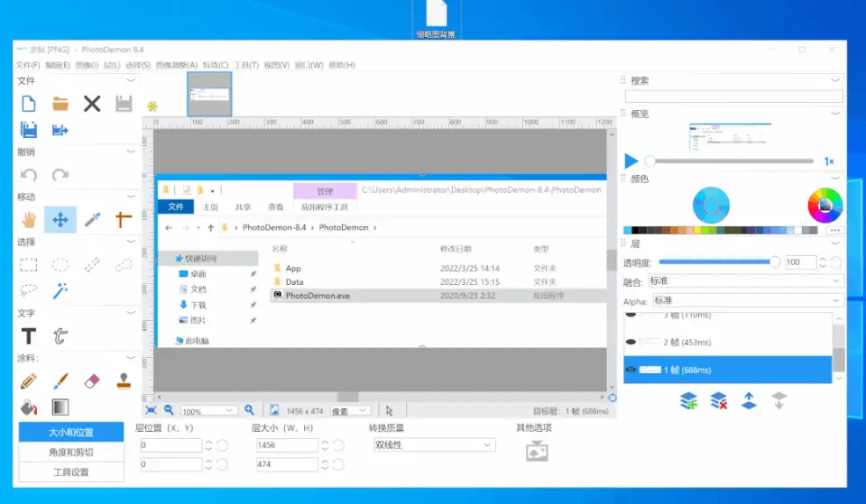
Task: Click the color wheel swatch
Action: [825, 206]
